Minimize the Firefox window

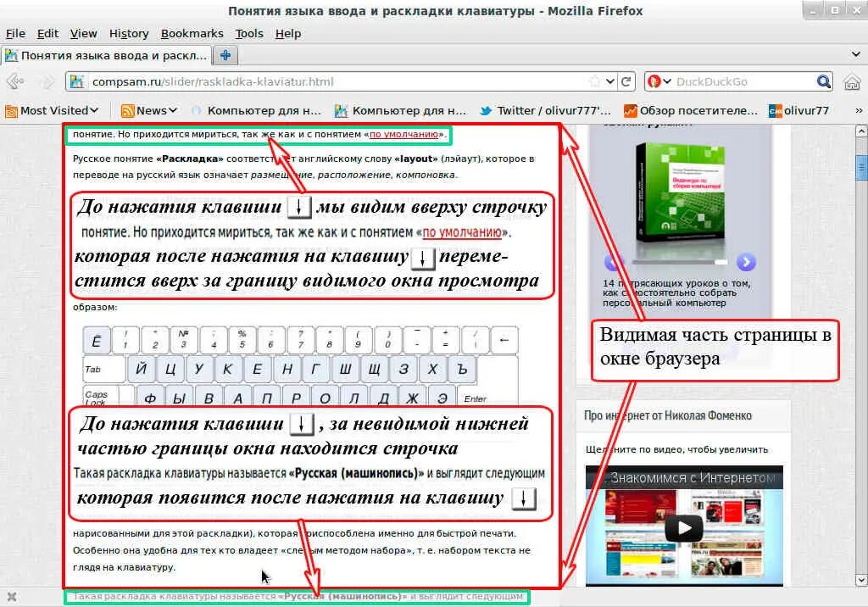point(813,9)
